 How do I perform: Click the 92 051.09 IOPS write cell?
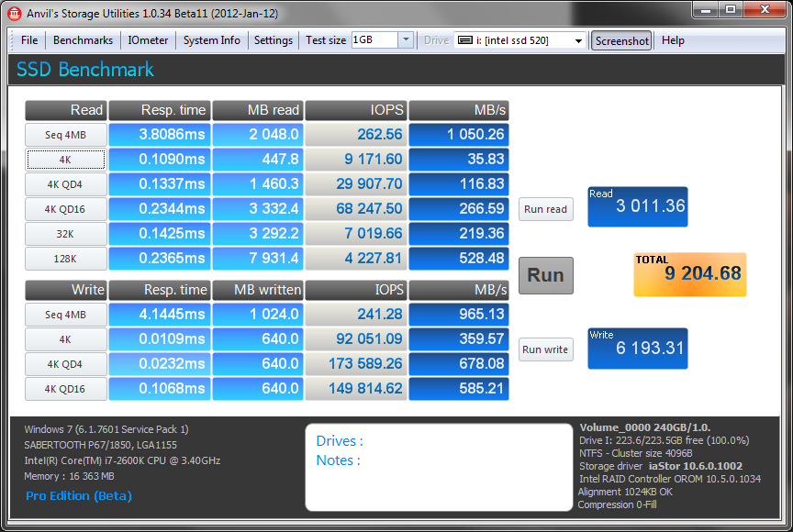356,339
